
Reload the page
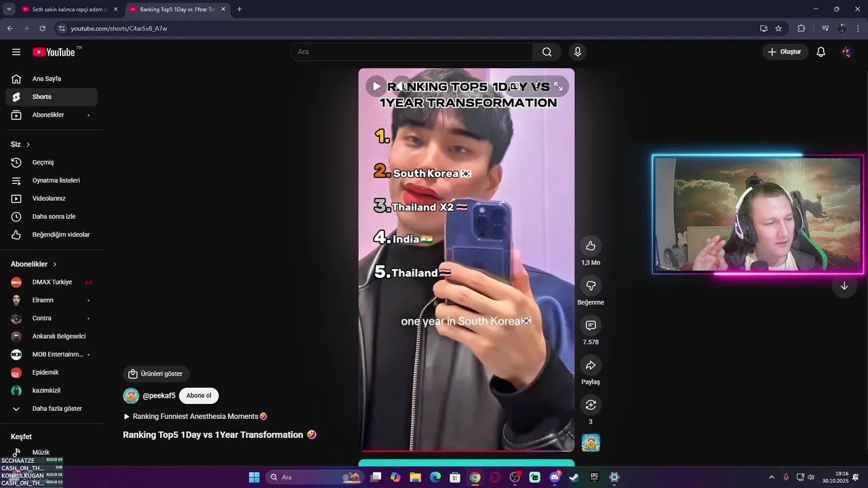point(42,28)
